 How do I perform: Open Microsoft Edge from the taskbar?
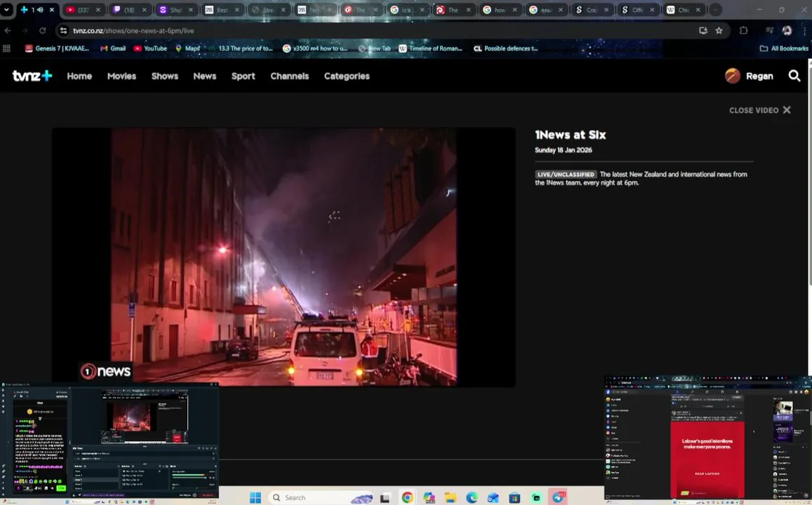coord(472,498)
